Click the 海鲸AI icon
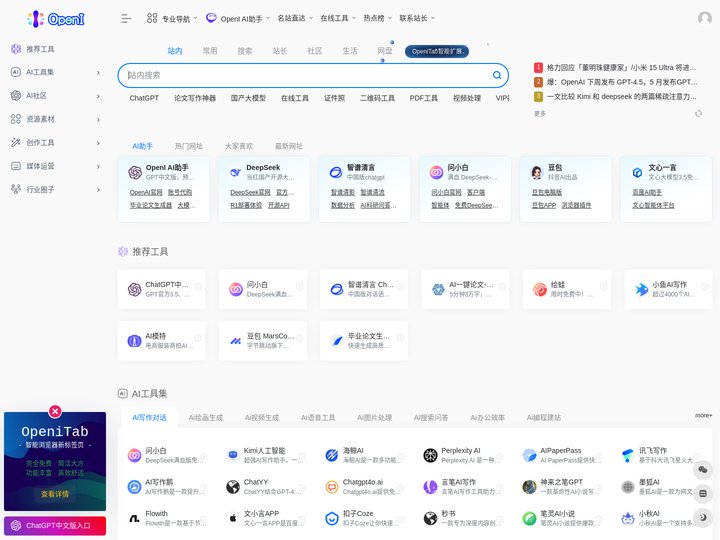 pos(332,455)
